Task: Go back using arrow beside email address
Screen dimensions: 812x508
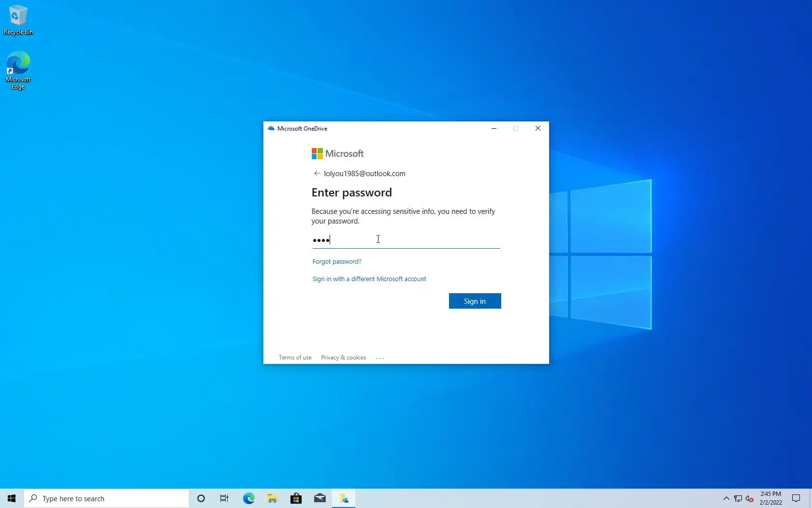Action: [x=317, y=173]
